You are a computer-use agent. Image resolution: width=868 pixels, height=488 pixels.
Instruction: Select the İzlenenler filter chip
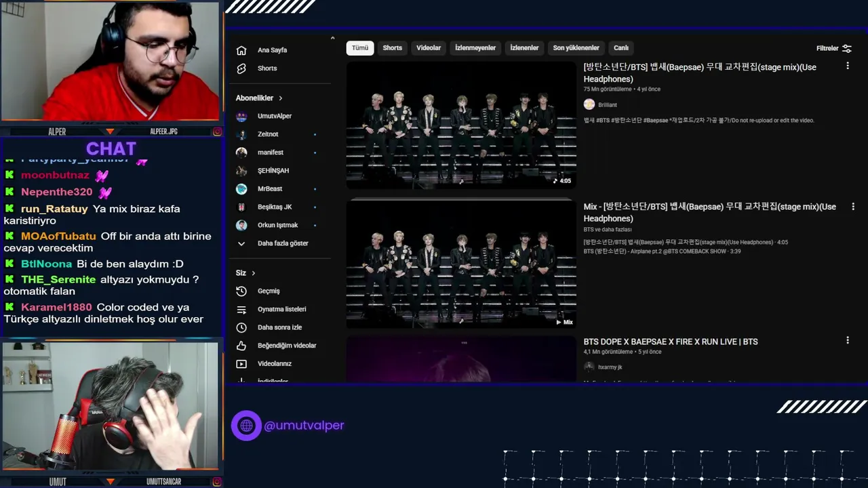tap(524, 48)
